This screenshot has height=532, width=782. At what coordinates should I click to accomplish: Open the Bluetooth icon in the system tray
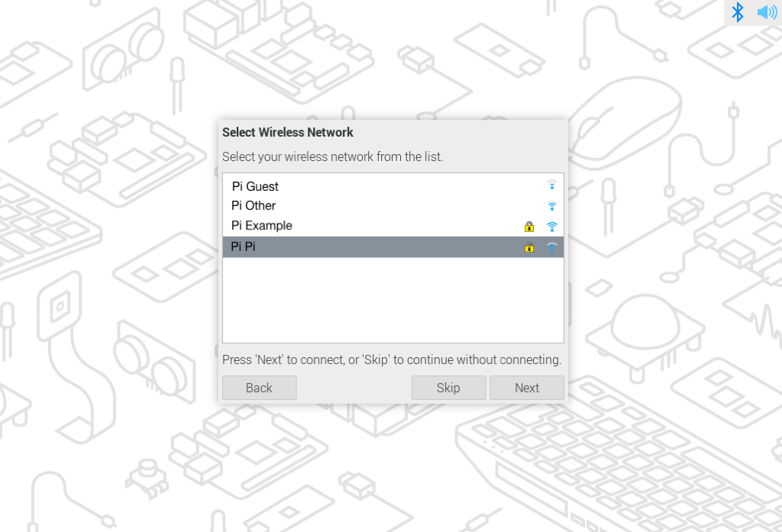pyautogui.click(x=738, y=11)
